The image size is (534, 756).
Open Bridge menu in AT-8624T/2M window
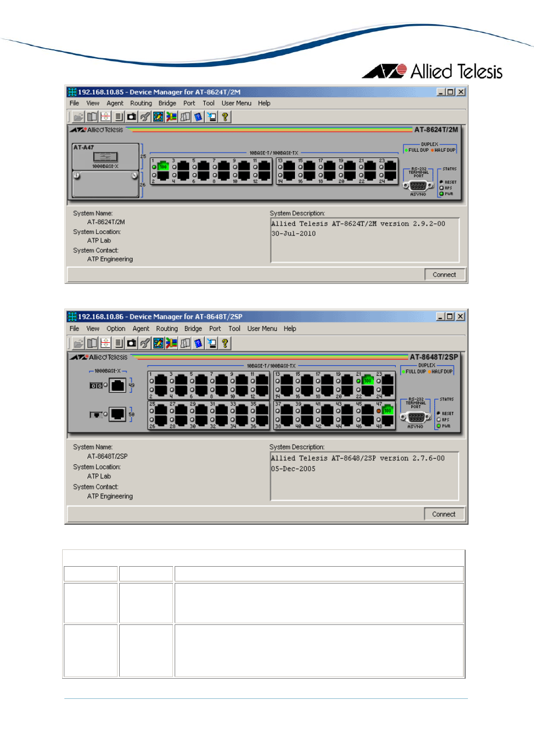coord(167,103)
